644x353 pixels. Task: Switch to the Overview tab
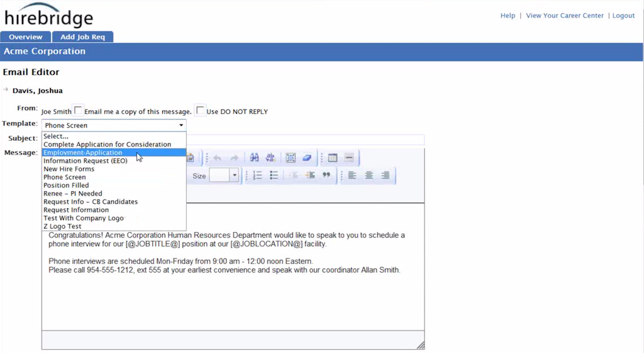click(25, 37)
